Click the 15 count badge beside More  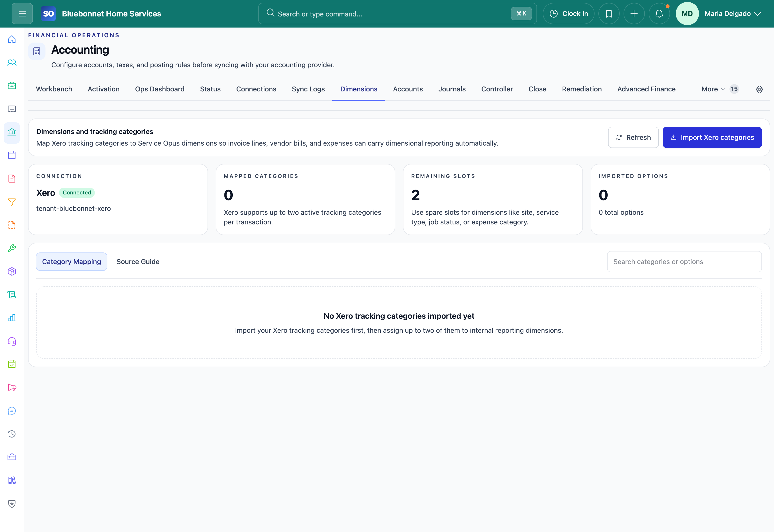[734, 89]
